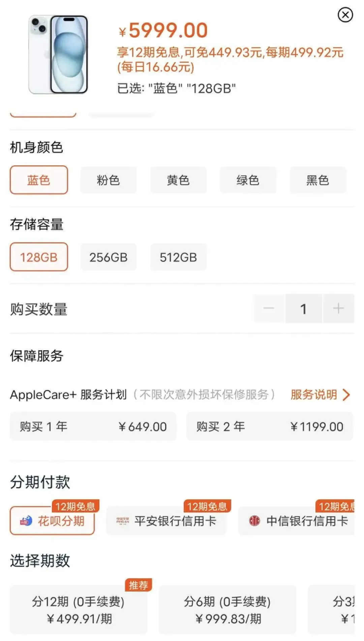Add 2-year AppleCare+ plan for ¥1199
This screenshot has height=641, width=364.
click(269, 426)
